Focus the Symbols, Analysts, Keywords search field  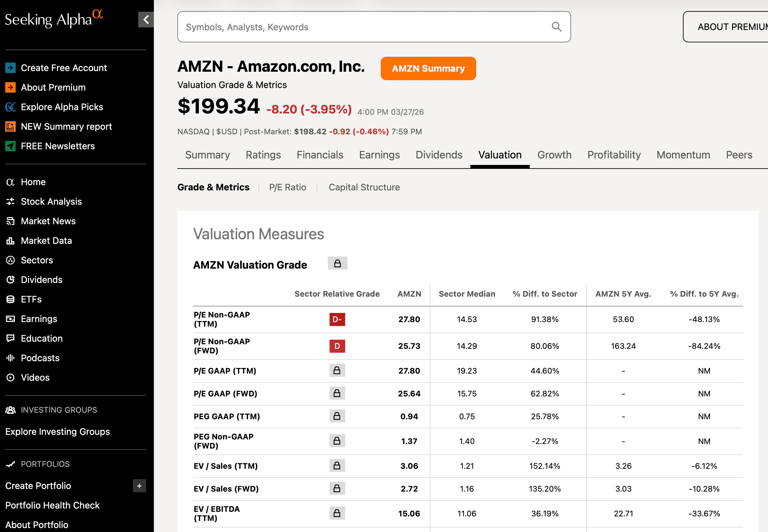click(x=363, y=27)
